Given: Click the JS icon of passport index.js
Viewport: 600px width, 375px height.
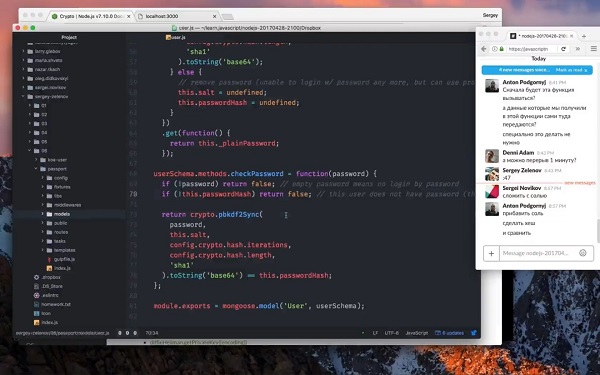Looking at the screenshot, I should click(49, 268).
